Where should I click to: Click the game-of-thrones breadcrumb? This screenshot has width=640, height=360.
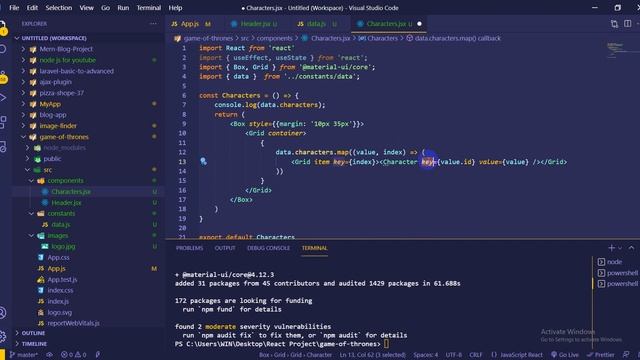coord(208,38)
